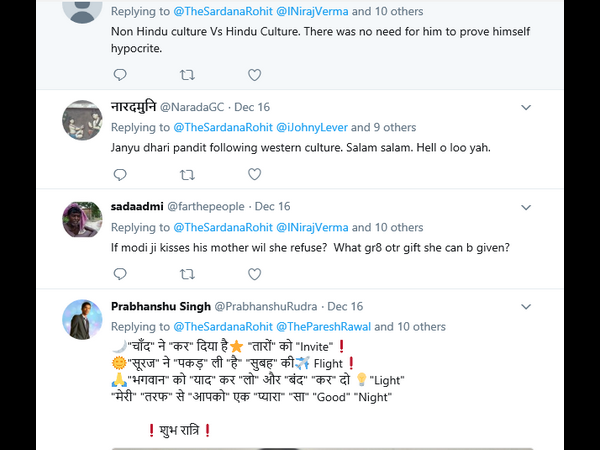Like the Non Hindu culture tweet
Viewport: 600px width, 450px height.
[254, 75]
